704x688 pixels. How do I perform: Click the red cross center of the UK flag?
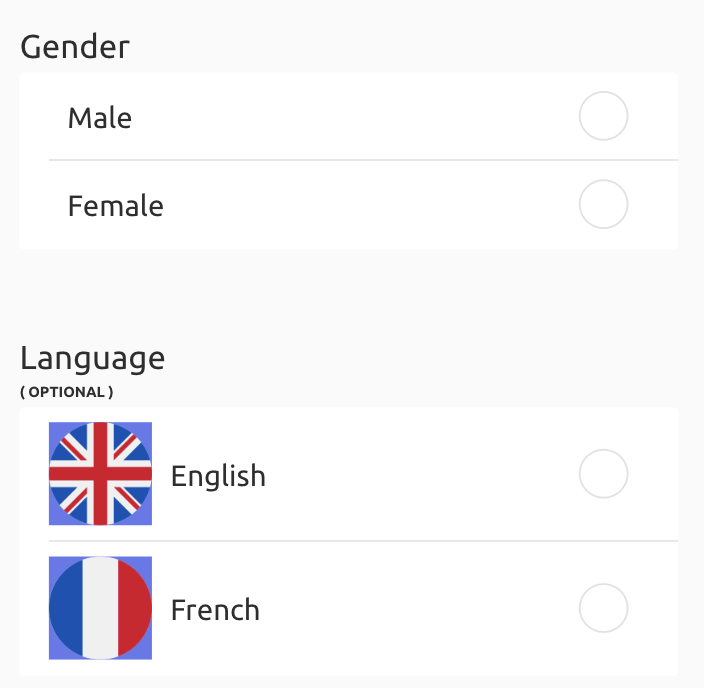point(100,474)
